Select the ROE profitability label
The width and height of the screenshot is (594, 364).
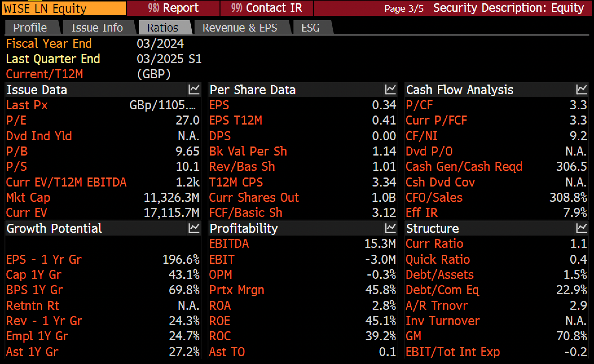220,321
